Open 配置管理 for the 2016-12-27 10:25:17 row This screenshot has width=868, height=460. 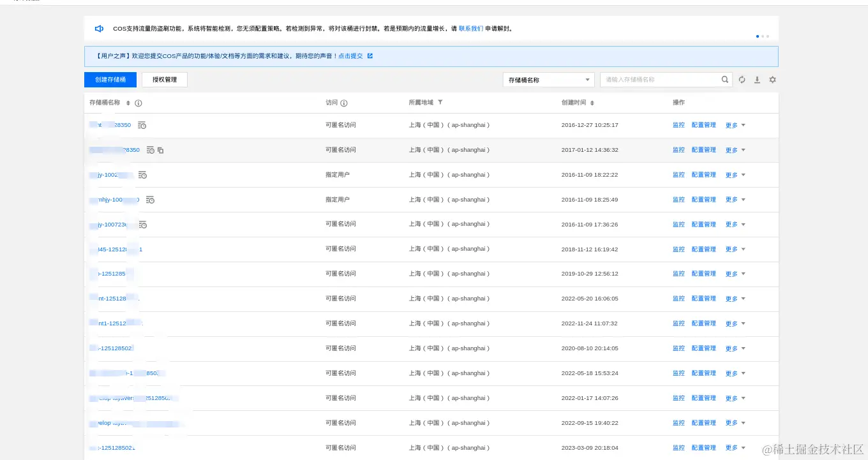[704, 125]
